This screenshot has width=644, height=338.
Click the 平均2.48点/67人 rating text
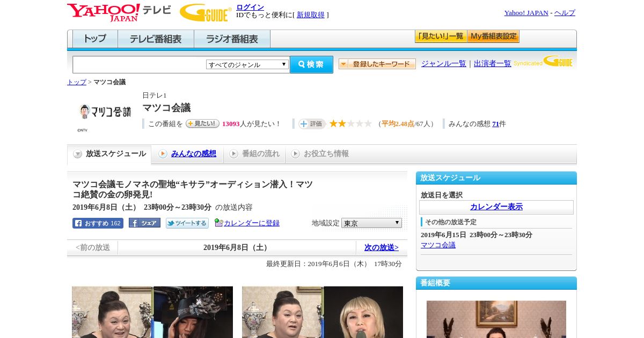(x=406, y=124)
